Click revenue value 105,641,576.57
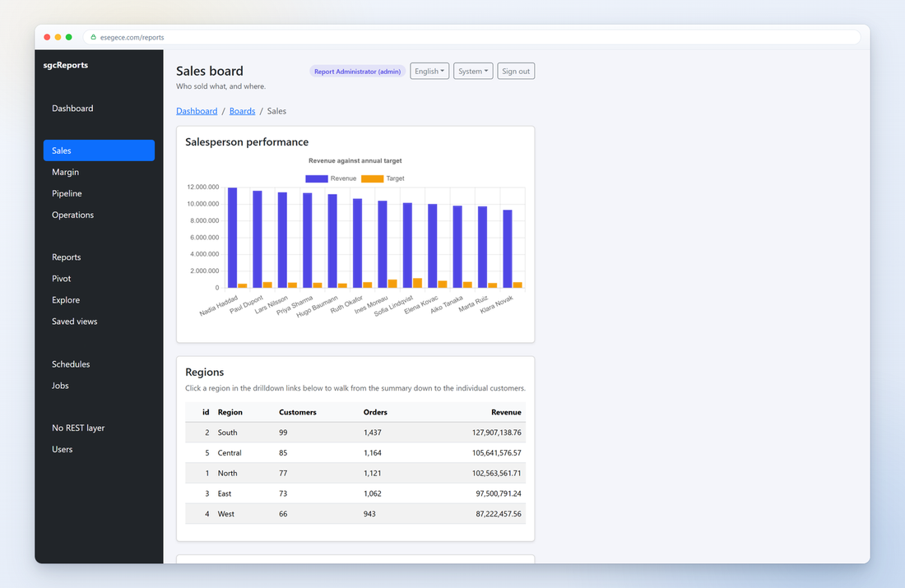 coord(496,453)
